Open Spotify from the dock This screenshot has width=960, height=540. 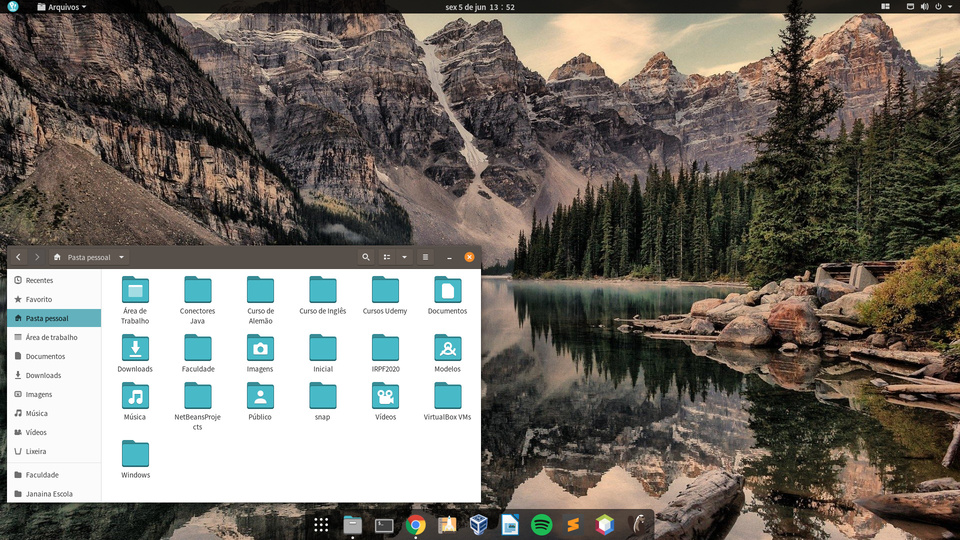541,524
